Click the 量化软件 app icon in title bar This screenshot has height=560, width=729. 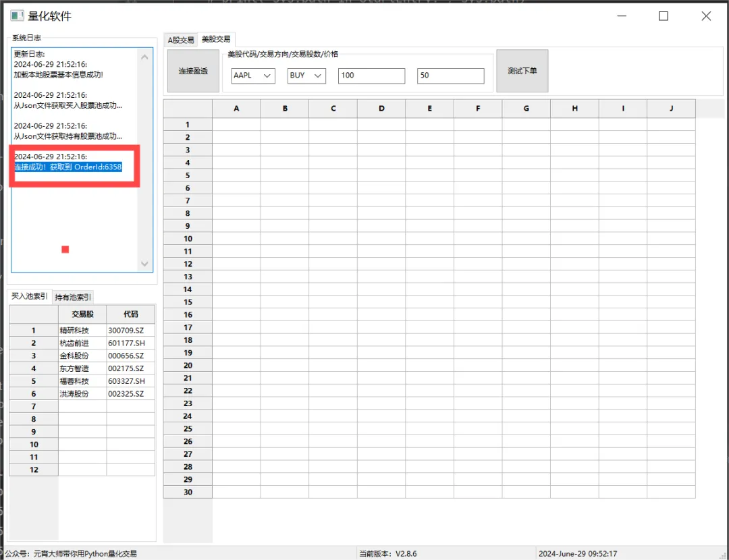(x=17, y=16)
